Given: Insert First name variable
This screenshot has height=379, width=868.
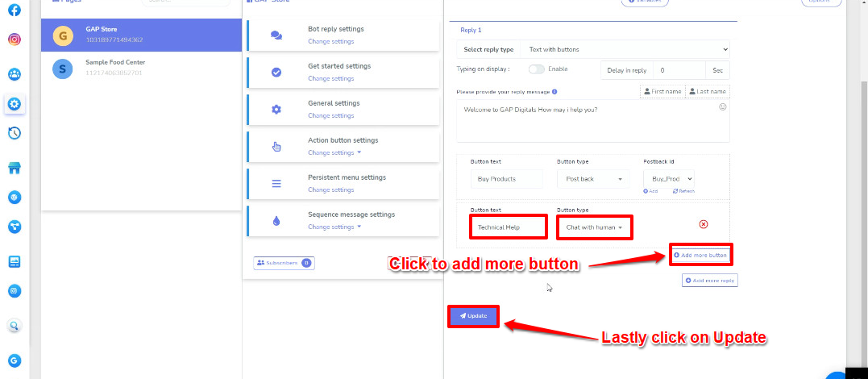Looking at the screenshot, I should pos(662,91).
